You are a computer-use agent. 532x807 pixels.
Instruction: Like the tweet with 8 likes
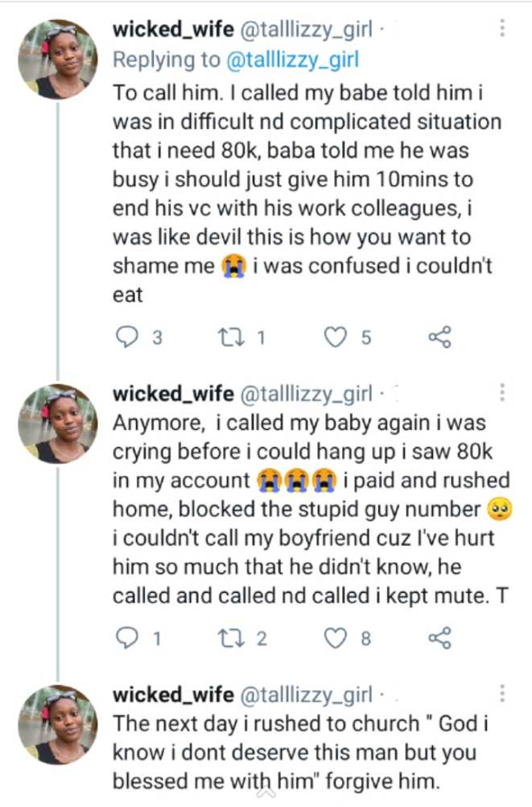click(335, 639)
